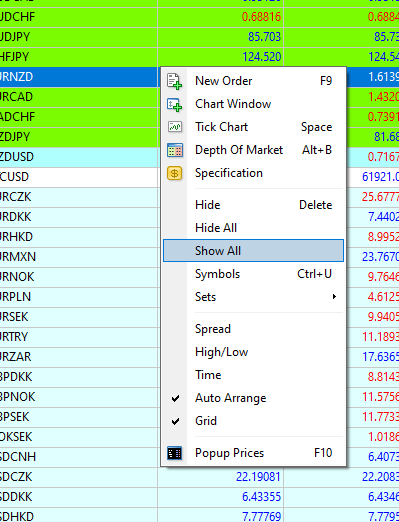Screen dimensions: 399x522
Task: Select the highlighted RNZD symbol row
Action: 80,77
